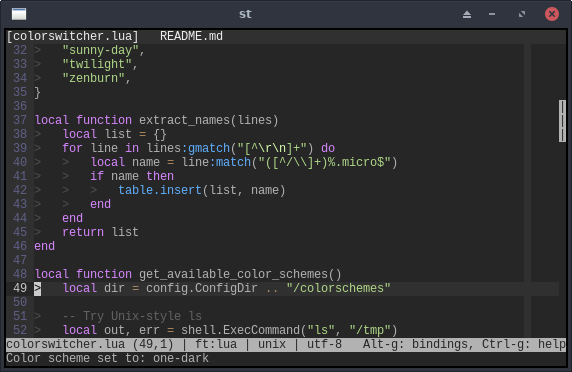
Task: Open the window menu icon in title bar
Action: coord(19,14)
